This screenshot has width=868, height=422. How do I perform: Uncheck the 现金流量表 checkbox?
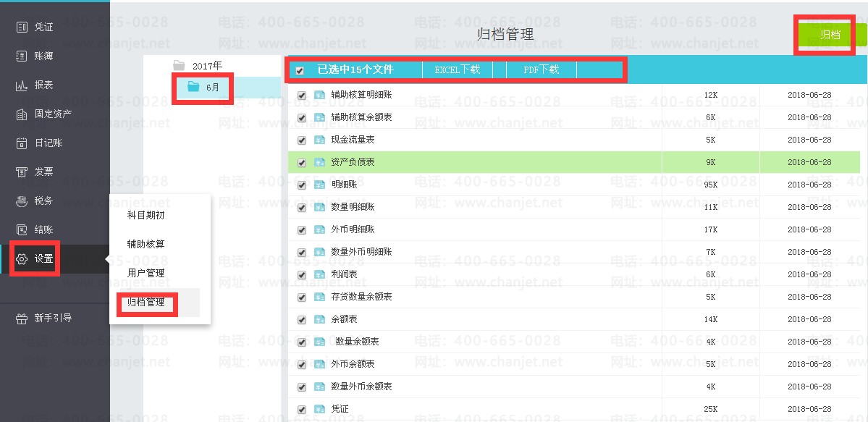pos(302,140)
